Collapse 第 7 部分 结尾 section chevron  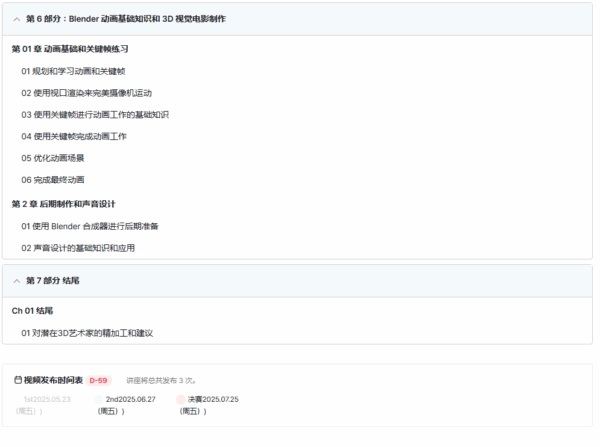[17, 280]
